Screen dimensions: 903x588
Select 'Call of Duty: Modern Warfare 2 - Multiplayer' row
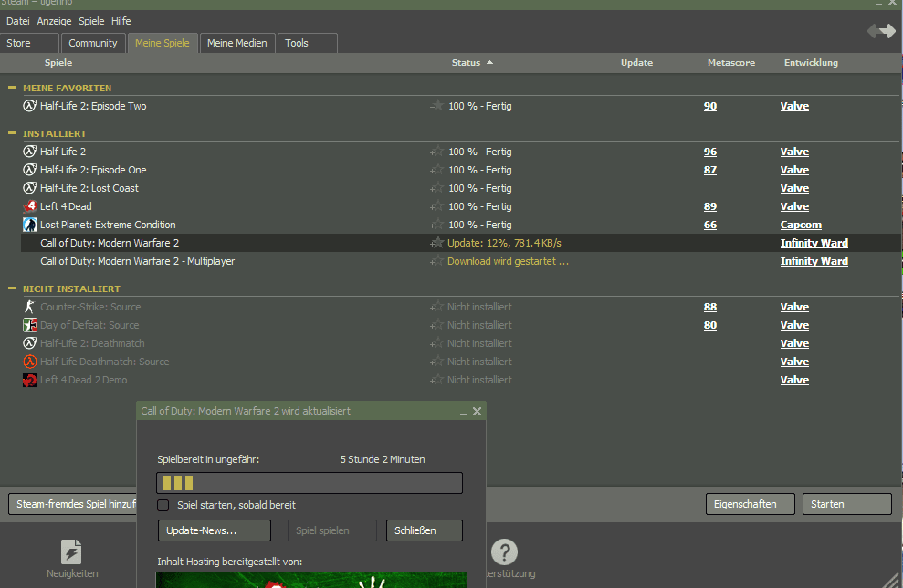tap(461, 261)
